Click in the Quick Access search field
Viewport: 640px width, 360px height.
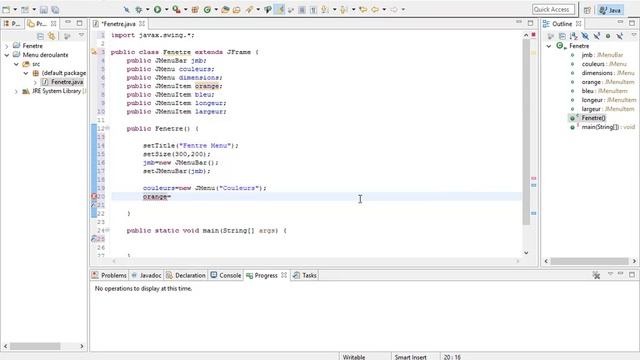pos(553,9)
